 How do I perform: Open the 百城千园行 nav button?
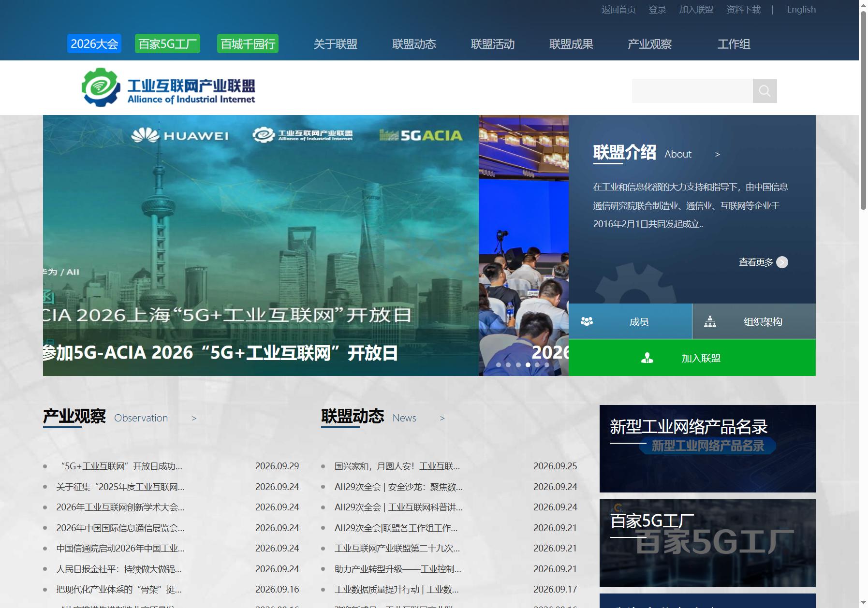click(x=248, y=44)
